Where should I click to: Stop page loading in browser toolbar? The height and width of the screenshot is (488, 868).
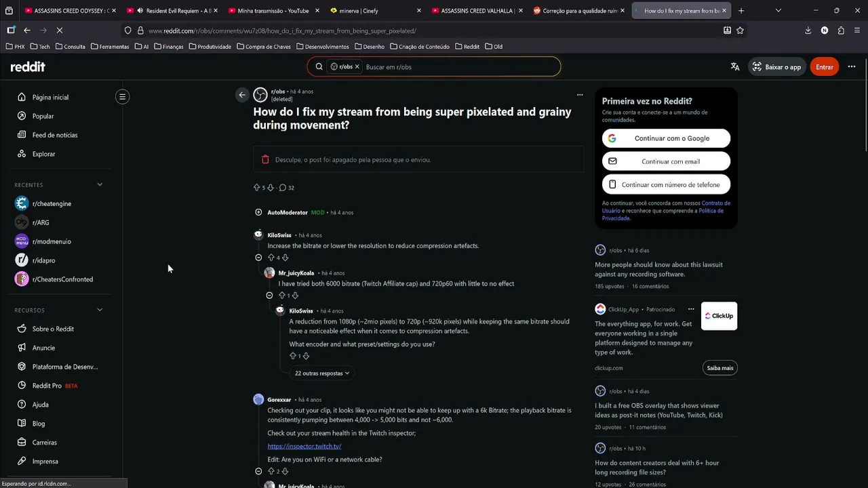60,30
